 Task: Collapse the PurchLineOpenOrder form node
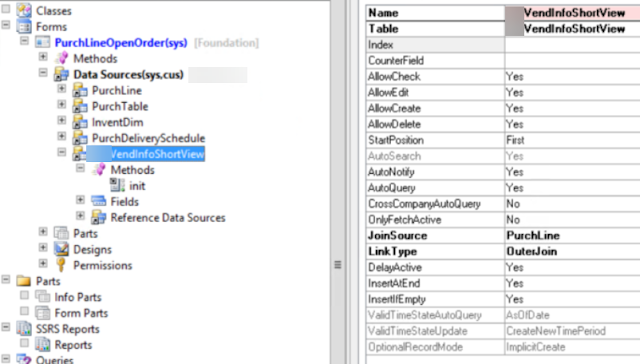click(x=24, y=40)
